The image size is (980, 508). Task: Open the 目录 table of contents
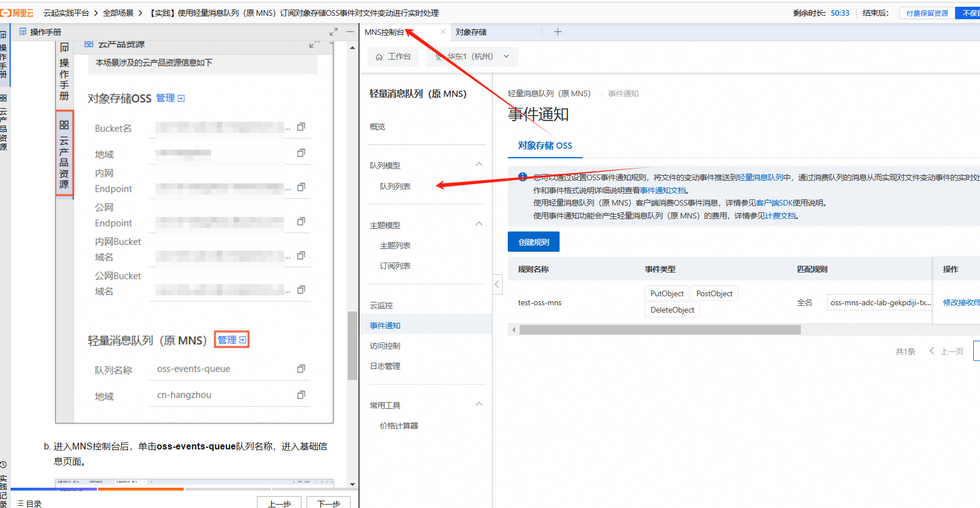(29, 503)
